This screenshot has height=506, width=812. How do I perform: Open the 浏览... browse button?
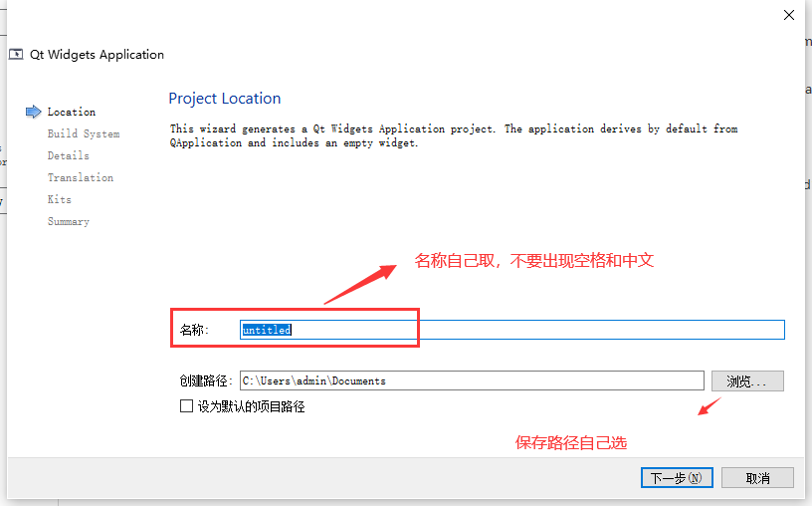[747, 381]
